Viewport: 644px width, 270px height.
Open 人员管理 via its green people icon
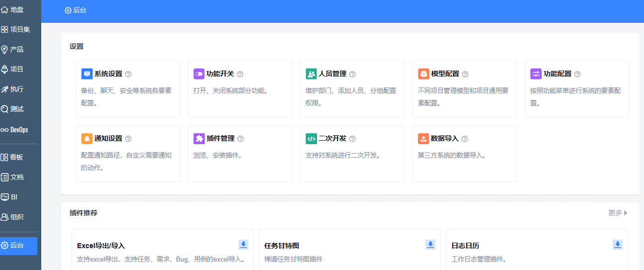(x=311, y=74)
